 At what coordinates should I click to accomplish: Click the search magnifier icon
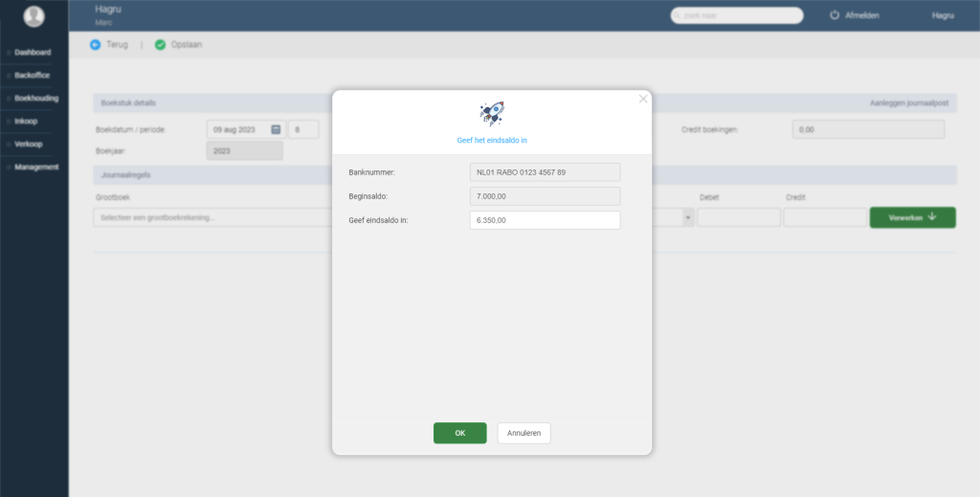pos(677,15)
